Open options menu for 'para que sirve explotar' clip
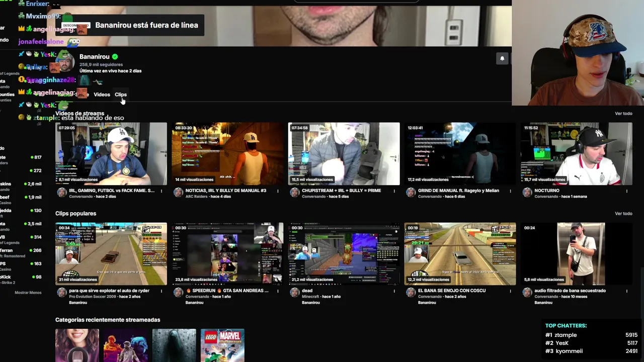The image size is (644, 362). coord(162,291)
